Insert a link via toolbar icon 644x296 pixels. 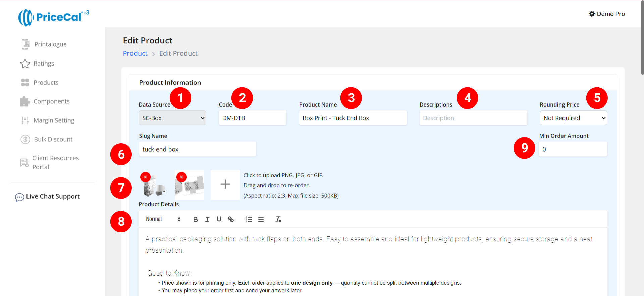click(x=231, y=219)
